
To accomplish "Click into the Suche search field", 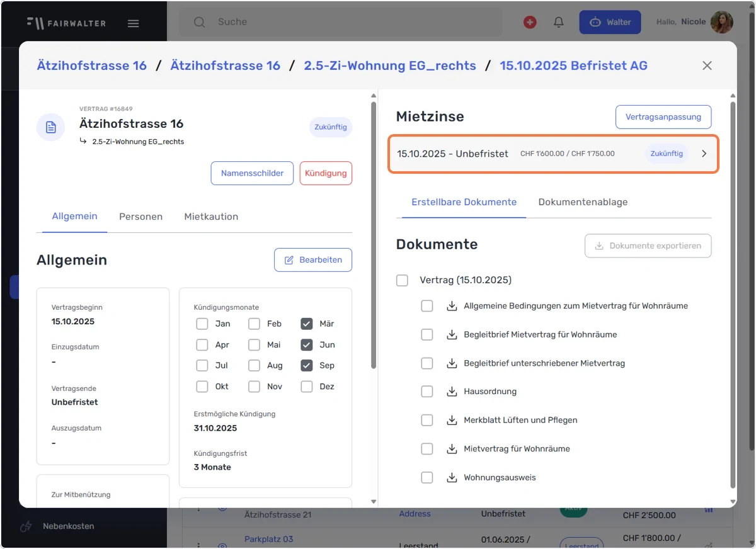I will (x=341, y=22).
